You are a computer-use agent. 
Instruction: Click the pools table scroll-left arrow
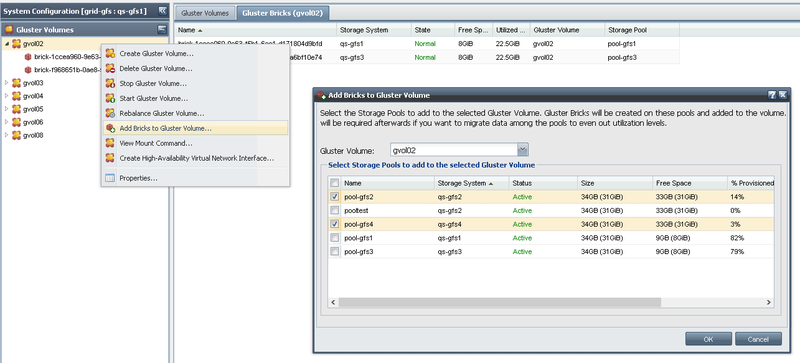pyautogui.click(x=333, y=302)
